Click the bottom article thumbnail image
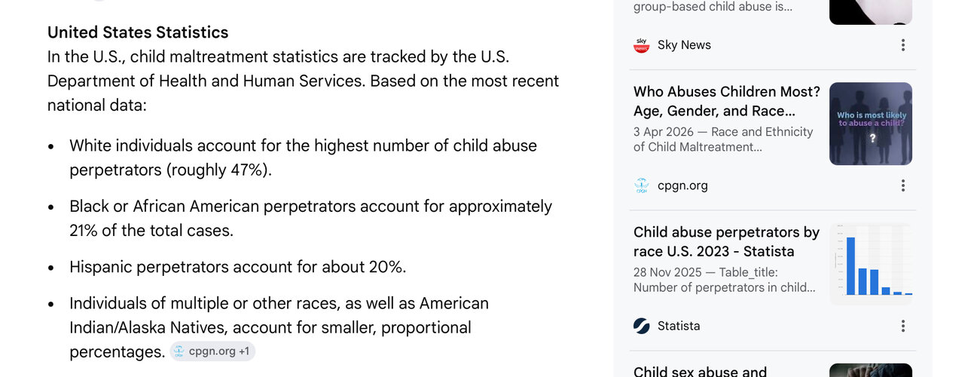 [871, 370]
